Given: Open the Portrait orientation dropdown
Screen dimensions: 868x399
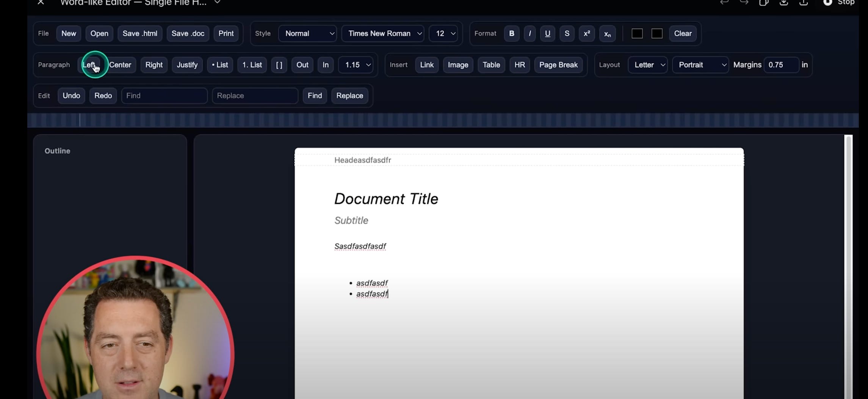Looking at the screenshot, I should point(700,65).
